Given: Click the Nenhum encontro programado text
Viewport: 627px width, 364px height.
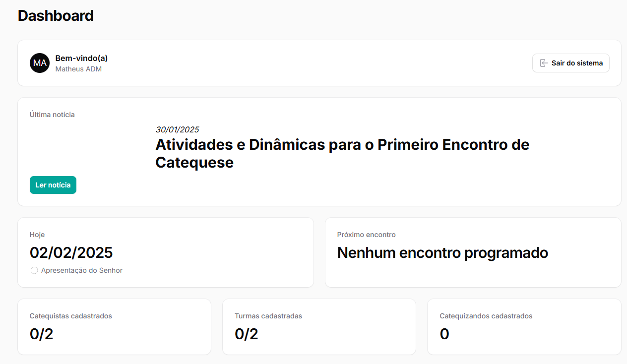Looking at the screenshot, I should pos(442,253).
